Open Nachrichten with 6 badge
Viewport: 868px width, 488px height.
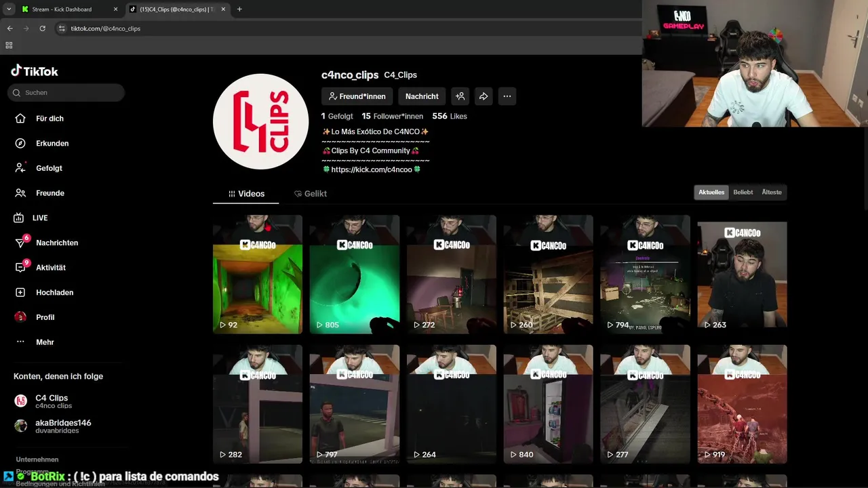(x=46, y=243)
